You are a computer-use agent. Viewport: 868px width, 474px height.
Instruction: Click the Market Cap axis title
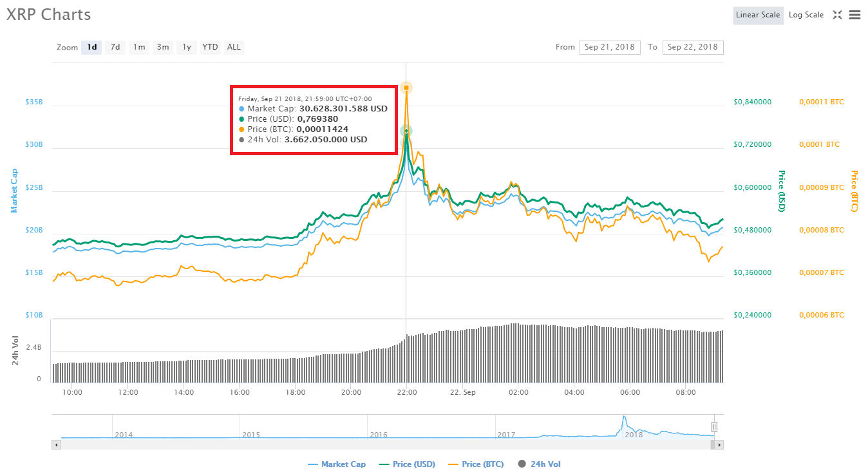(14, 191)
